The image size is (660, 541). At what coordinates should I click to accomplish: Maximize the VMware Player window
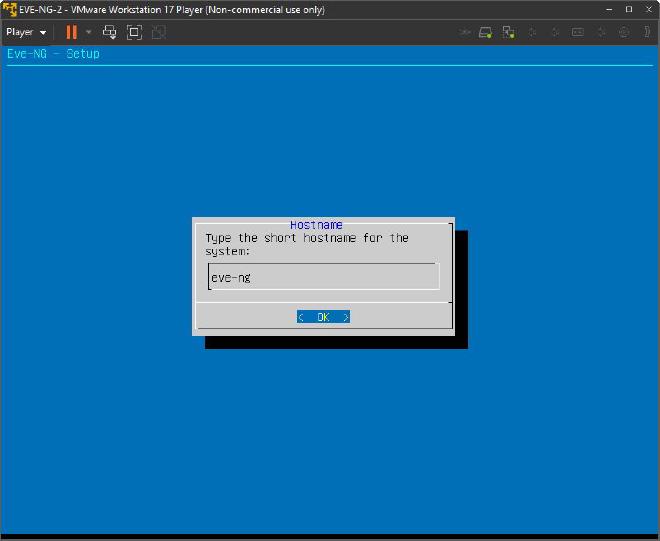[629, 9]
